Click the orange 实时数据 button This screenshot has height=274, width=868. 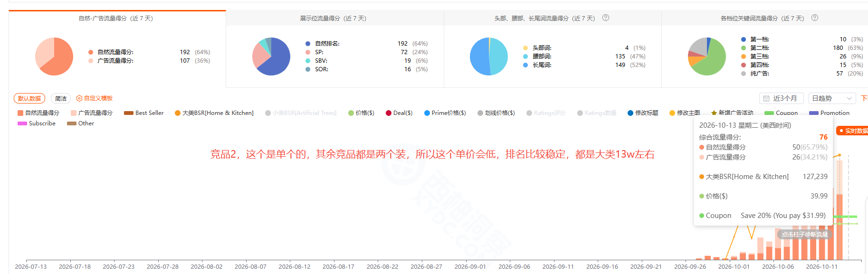[x=852, y=131]
